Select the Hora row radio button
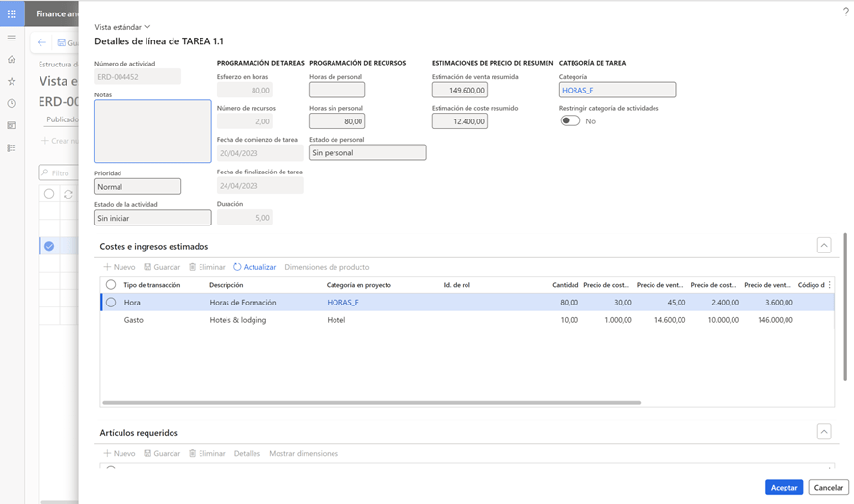854x504 pixels. [111, 303]
